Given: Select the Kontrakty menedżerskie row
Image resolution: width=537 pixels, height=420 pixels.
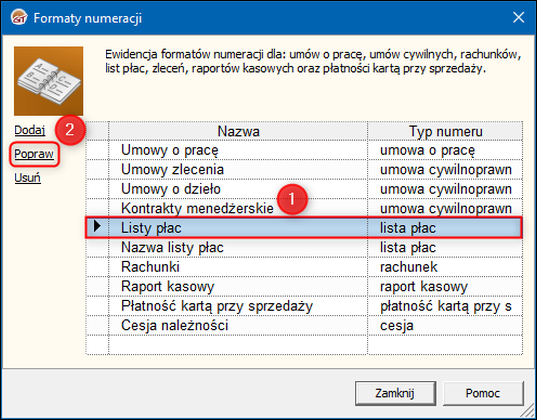Looking at the screenshot, I should pyautogui.click(x=304, y=208).
